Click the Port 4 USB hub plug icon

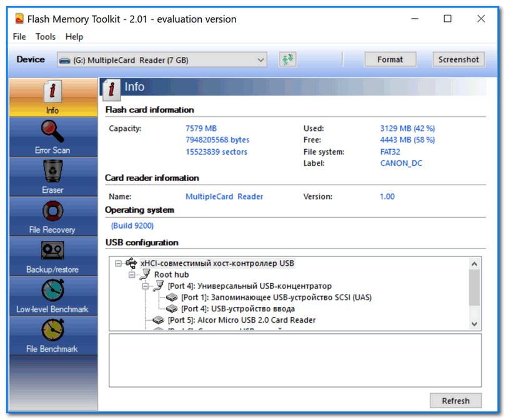tap(158, 286)
